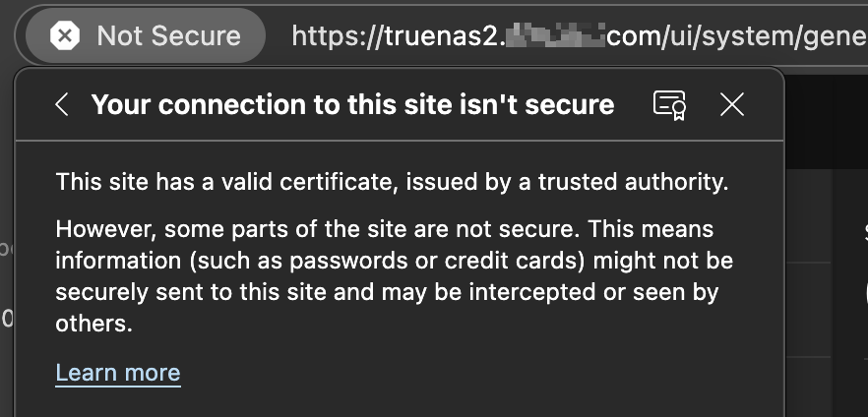Viewport: 868px width, 417px height.
Task: Close the site security popup
Action: (732, 104)
